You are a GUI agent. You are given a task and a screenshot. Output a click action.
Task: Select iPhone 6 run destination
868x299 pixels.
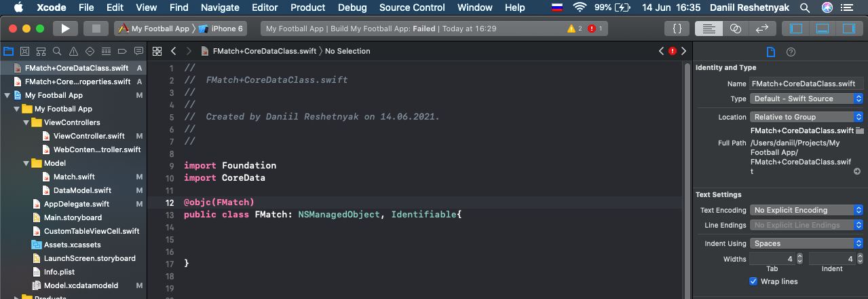(x=221, y=29)
